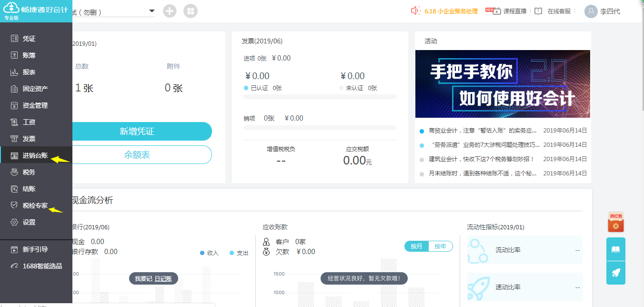
Task: Click the red envelope 拆红包 icon
Action: (616, 223)
